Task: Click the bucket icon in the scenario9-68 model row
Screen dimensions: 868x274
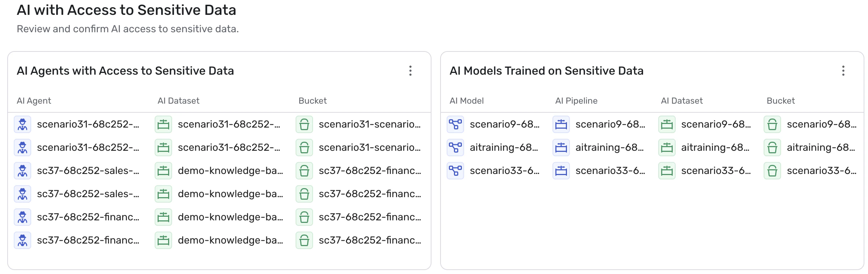Action: (772, 124)
